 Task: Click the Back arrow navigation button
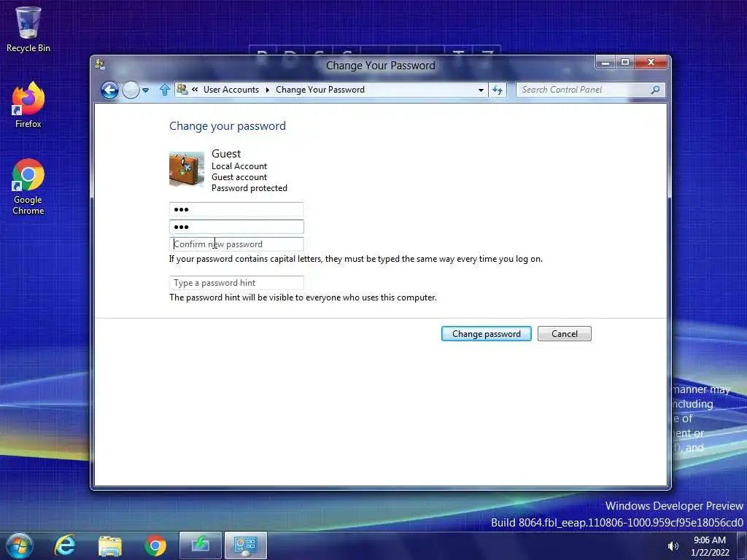click(x=109, y=90)
